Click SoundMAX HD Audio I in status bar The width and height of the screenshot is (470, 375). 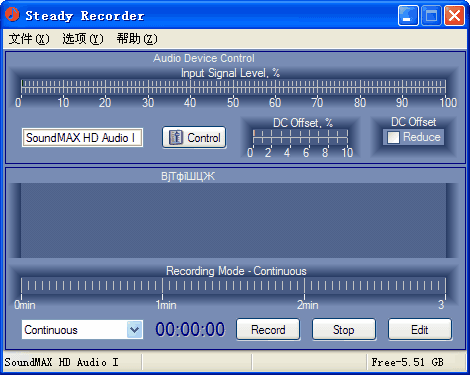tap(61, 362)
